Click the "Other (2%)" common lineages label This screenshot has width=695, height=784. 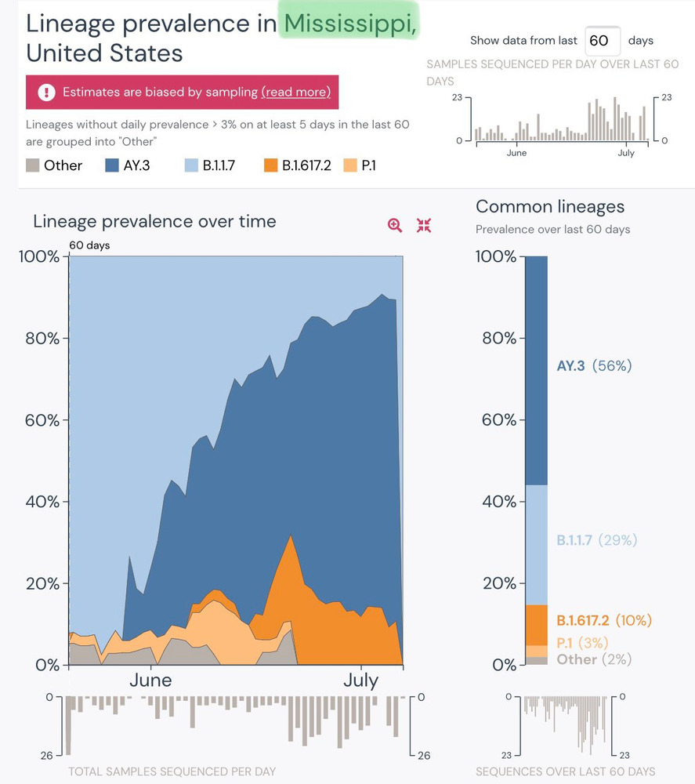click(593, 659)
